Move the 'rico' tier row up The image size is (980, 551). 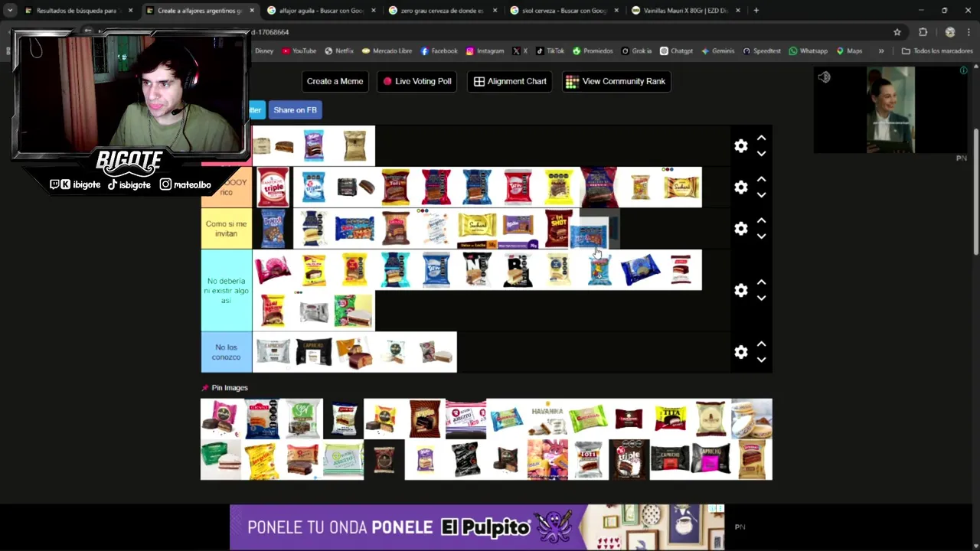pyautogui.click(x=761, y=179)
